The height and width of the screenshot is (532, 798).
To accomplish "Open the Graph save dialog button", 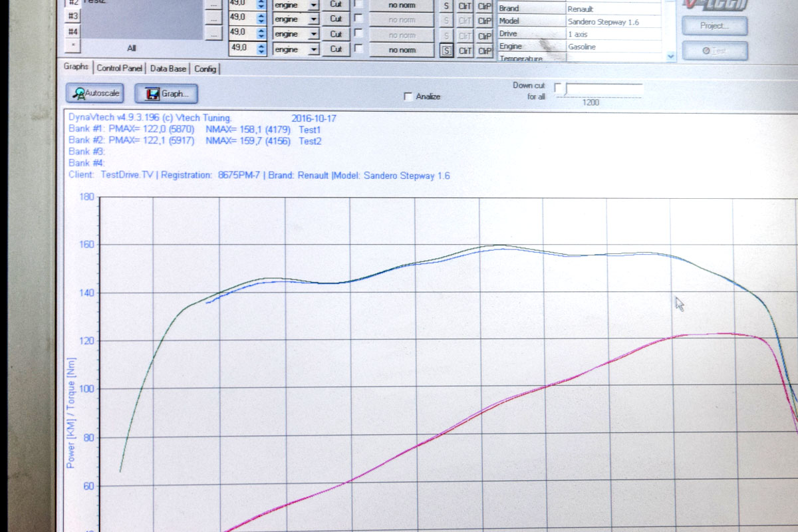I will 166,94.
